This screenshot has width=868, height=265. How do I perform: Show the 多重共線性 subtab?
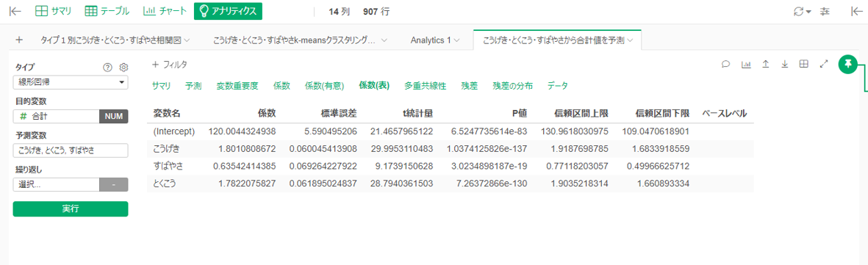[425, 86]
